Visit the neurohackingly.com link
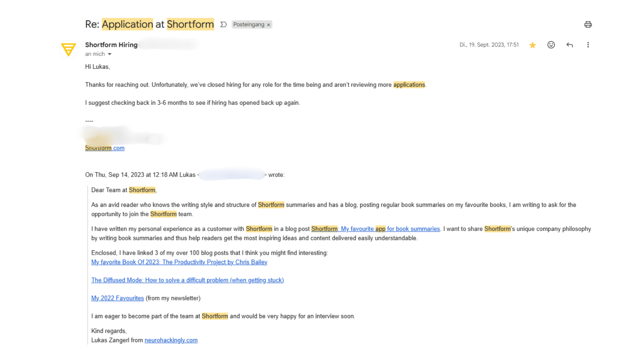Screen dimensions: 644x362 click(171, 340)
